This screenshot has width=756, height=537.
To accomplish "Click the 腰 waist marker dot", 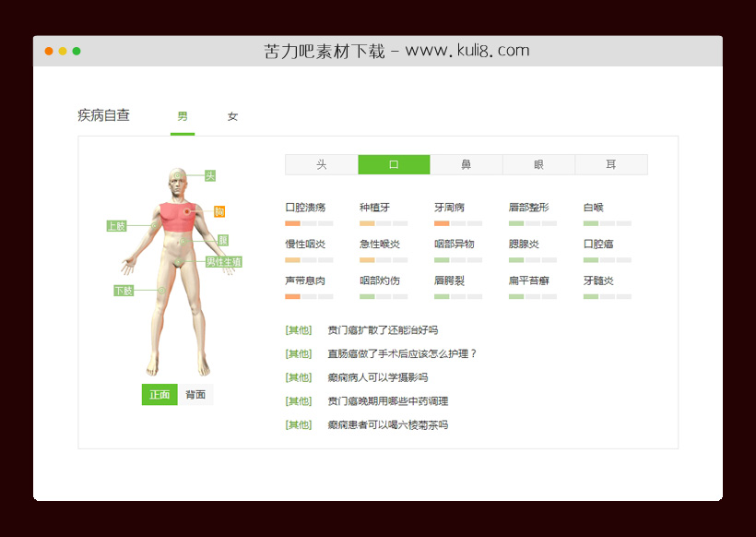I will tap(183, 240).
